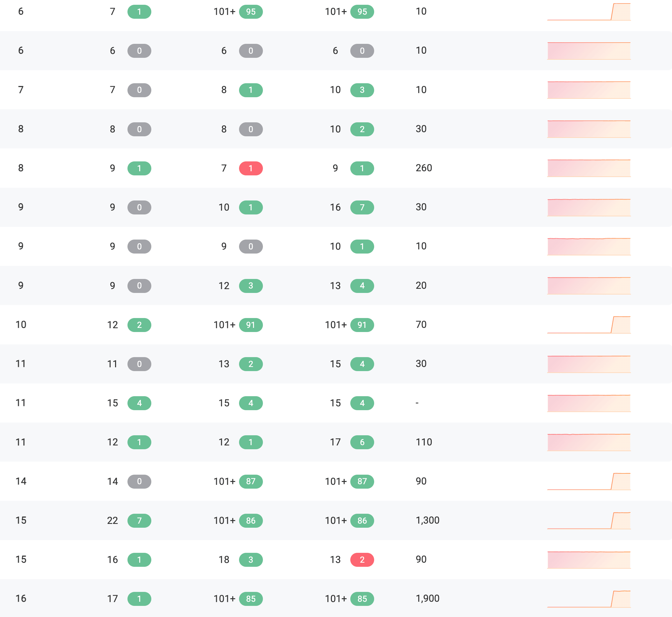Click the green badge 2 beside rank 13

pos(250,364)
